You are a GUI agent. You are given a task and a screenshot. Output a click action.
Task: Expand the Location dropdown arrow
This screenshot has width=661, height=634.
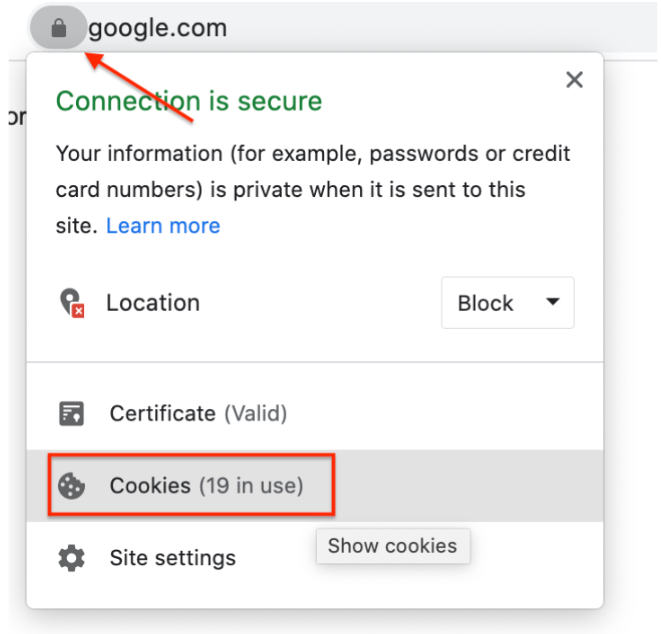pyautogui.click(x=552, y=302)
